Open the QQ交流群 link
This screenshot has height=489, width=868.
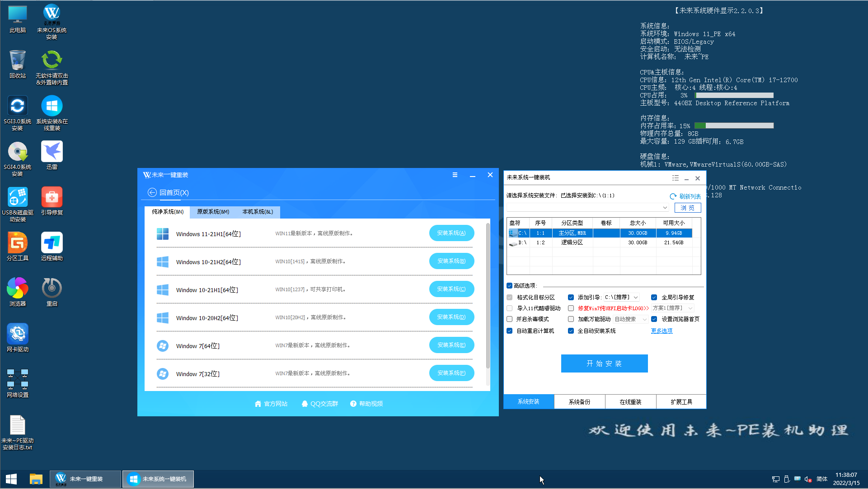(320, 404)
